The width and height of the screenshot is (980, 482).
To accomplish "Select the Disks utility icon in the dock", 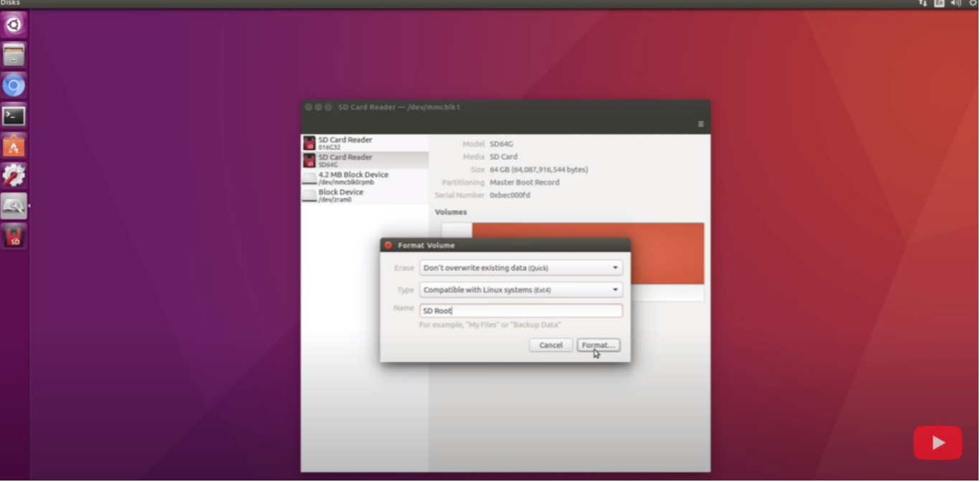I will 13,206.
